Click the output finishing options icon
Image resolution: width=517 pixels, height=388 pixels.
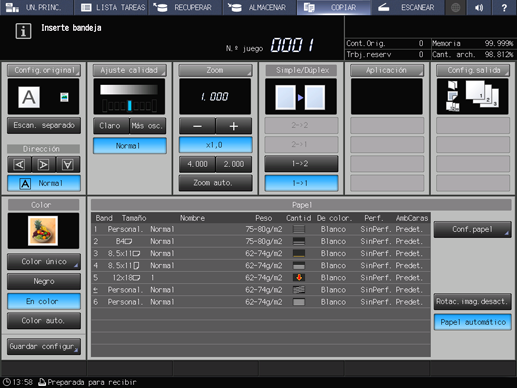(x=452, y=96)
